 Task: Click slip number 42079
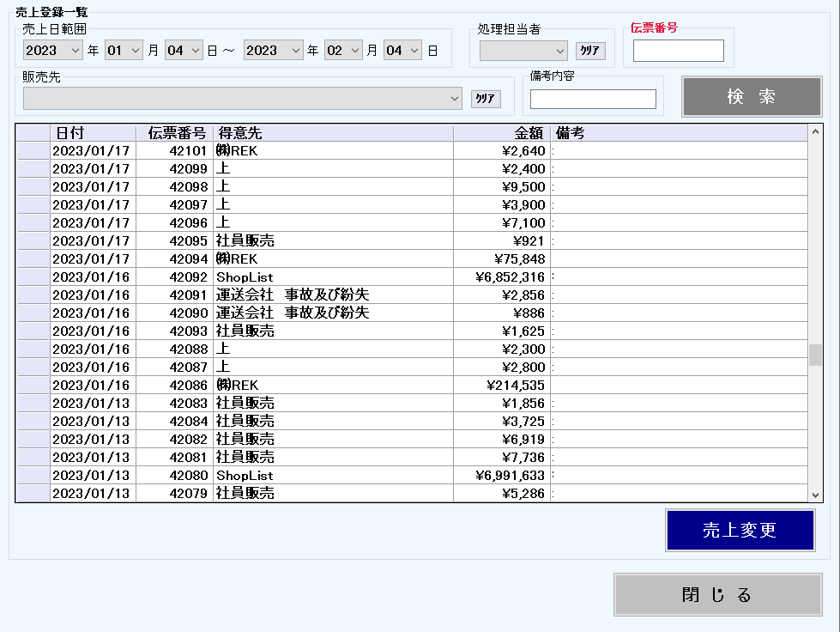(188, 493)
